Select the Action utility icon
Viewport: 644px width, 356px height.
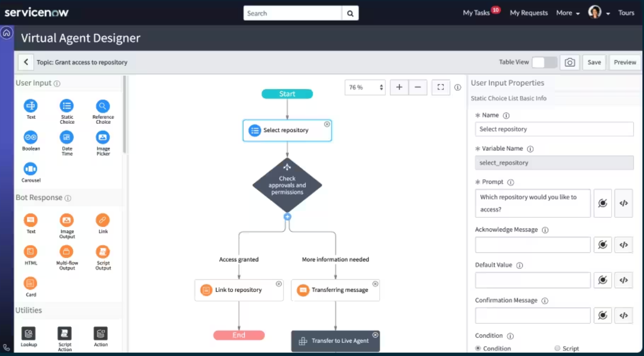point(101,334)
